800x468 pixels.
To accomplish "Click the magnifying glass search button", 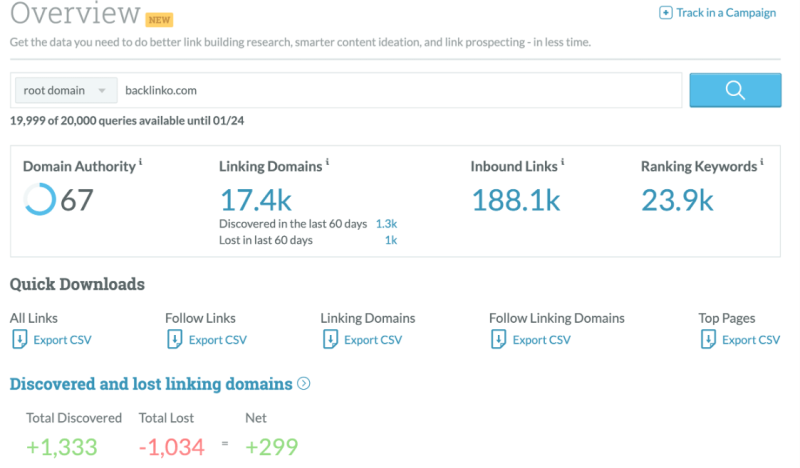I will click(x=735, y=90).
